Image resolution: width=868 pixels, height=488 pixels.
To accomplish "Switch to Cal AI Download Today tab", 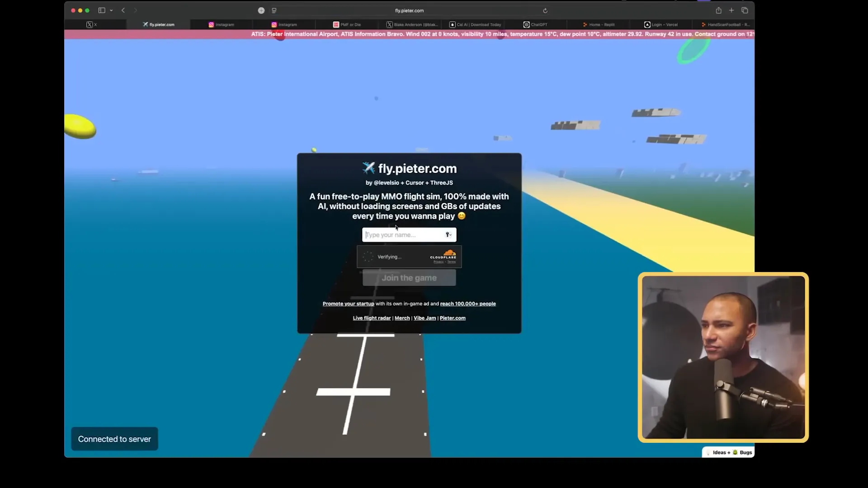I will click(475, 24).
